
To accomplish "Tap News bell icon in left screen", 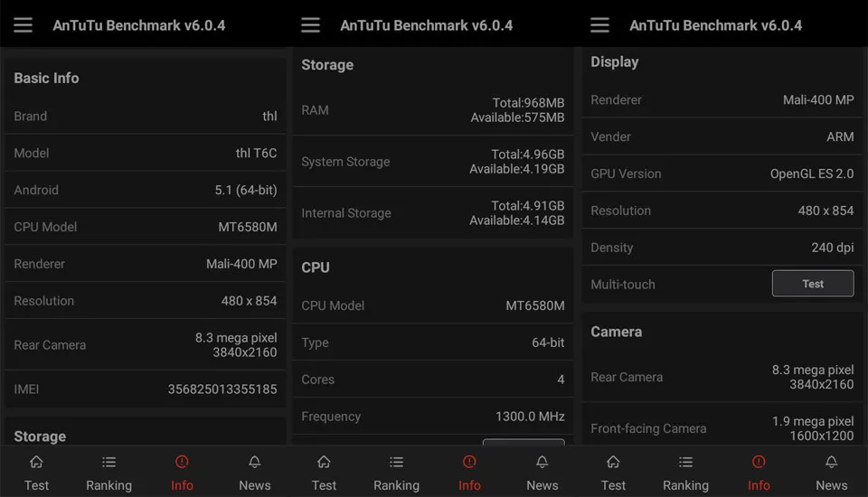I will click(255, 462).
